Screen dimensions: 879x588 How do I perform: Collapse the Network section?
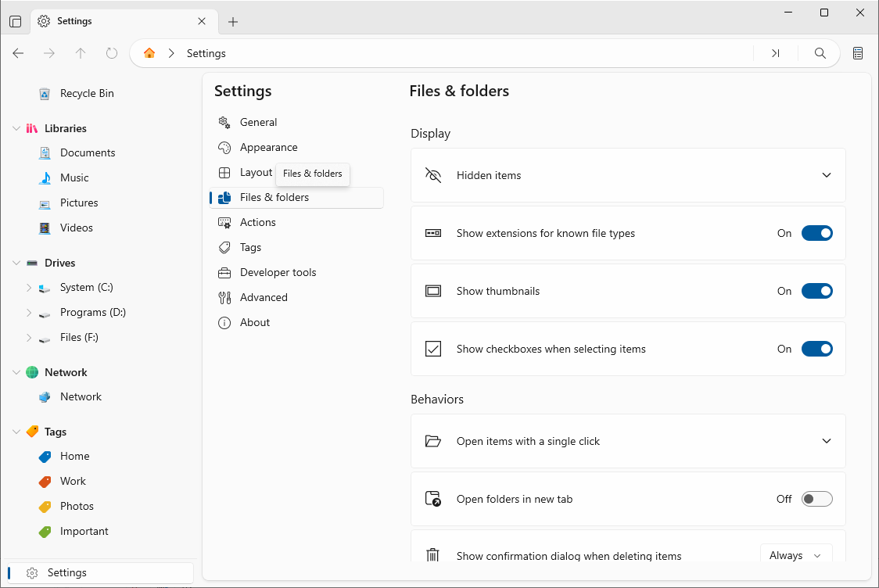pyautogui.click(x=16, y=372)
